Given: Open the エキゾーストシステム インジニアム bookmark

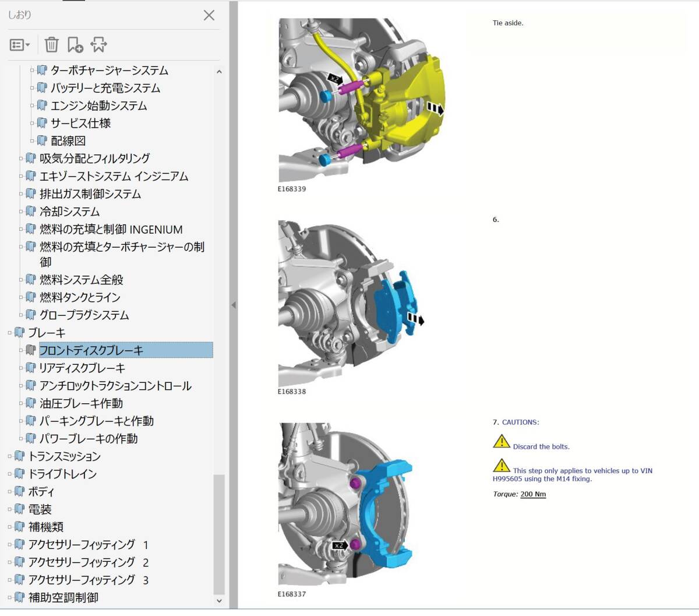Looking at the screenshot, I should (114, 176).
